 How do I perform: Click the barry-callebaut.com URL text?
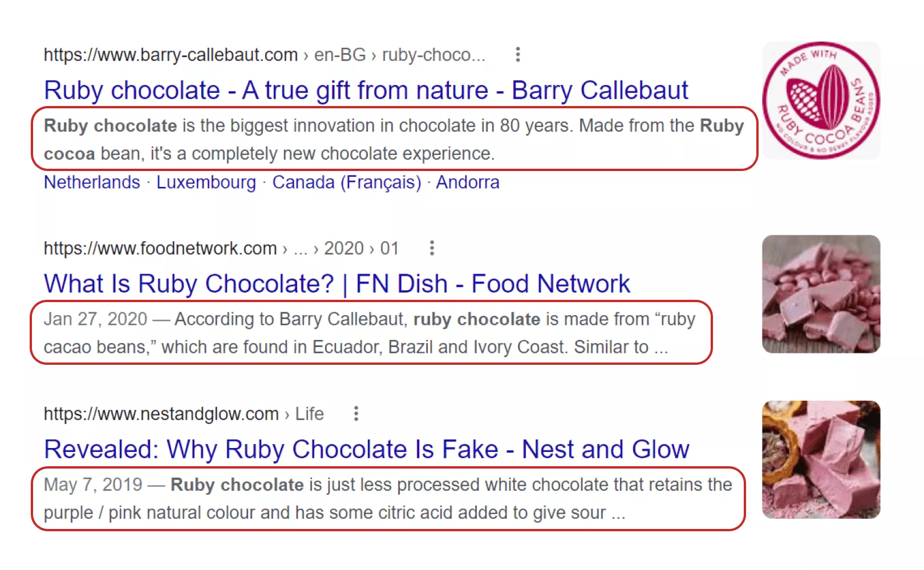[171, 55]
